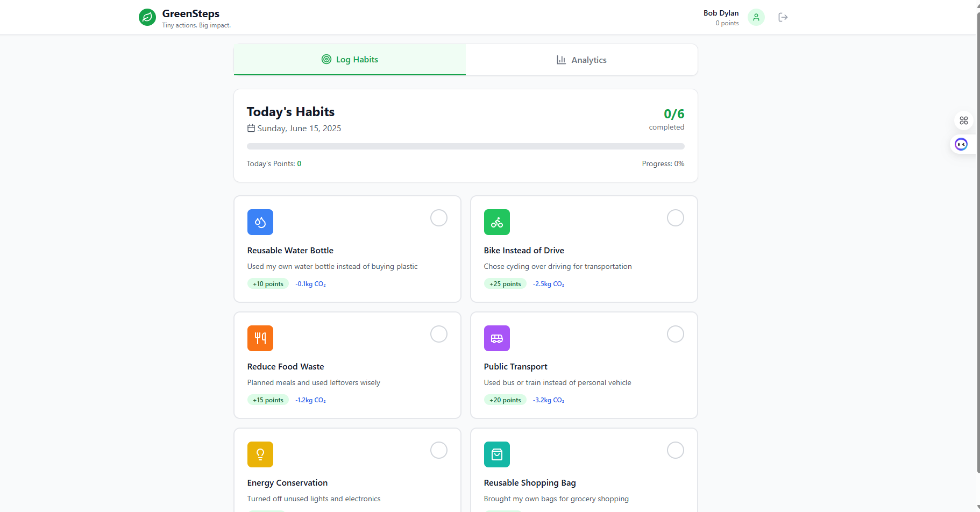Click the daily habits progress bar
980x512 pixels.
466,146
